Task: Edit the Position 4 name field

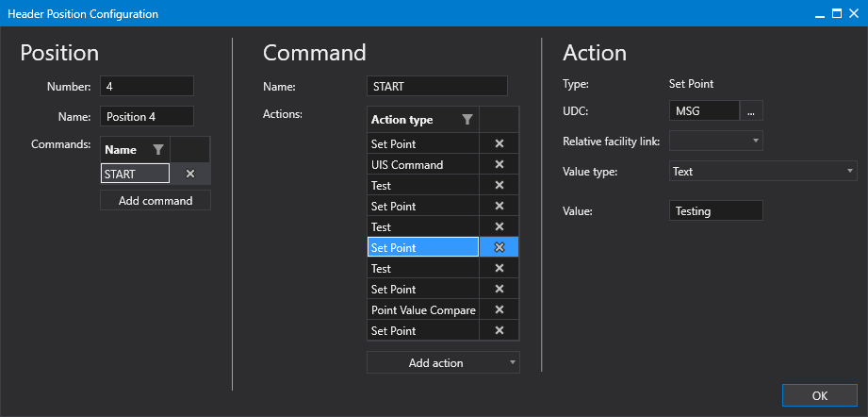Action: click(147, 117)
